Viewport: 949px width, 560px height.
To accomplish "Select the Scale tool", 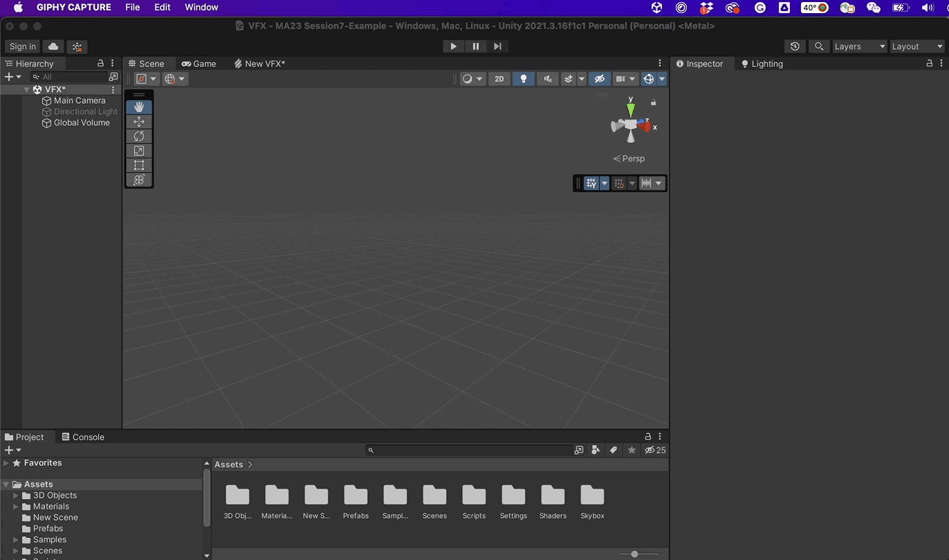I will [x=139, y=151].
